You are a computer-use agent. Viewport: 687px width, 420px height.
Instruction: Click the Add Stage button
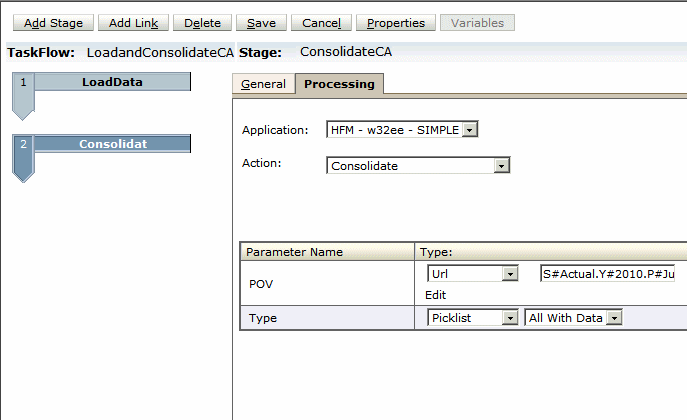[x=53, y=23]
